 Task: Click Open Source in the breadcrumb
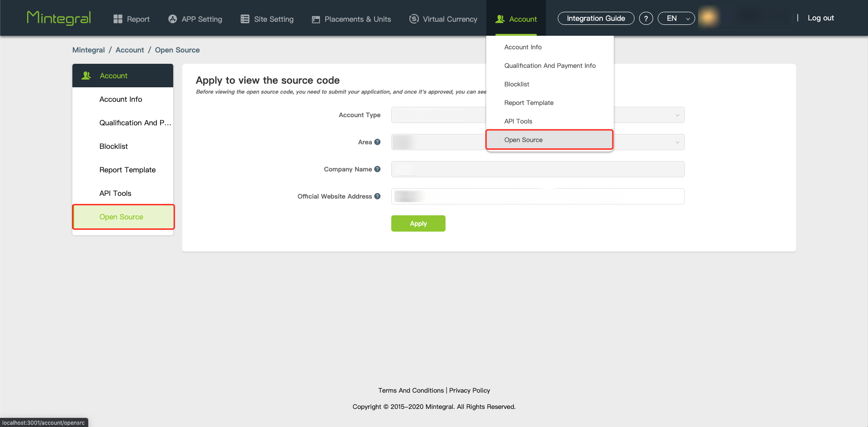point(177,50)
